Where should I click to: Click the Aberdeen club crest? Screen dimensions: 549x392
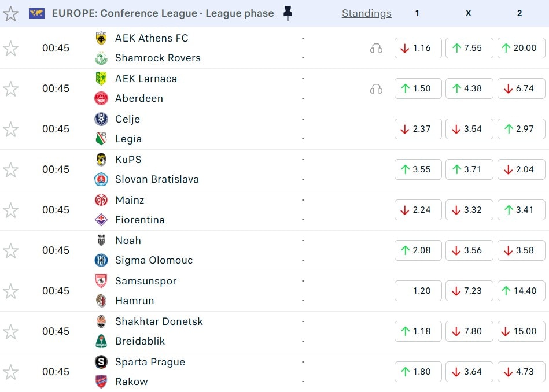101,98
